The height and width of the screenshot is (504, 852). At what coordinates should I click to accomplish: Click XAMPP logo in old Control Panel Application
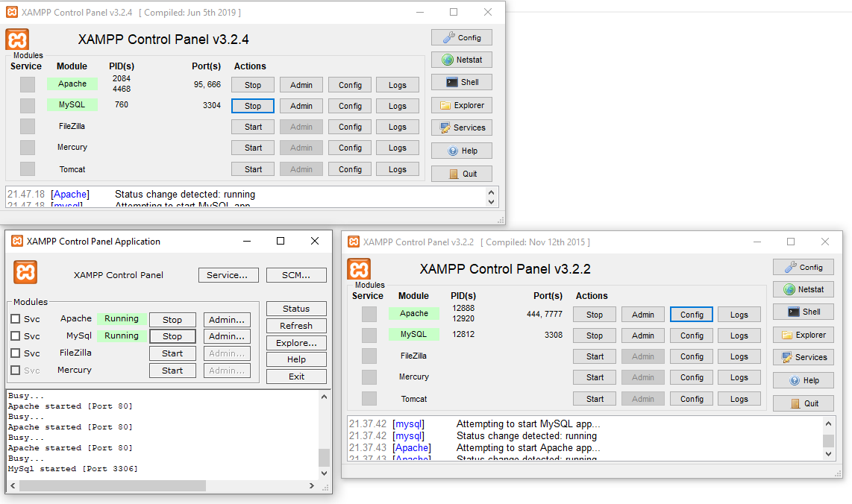pos(25,273)
